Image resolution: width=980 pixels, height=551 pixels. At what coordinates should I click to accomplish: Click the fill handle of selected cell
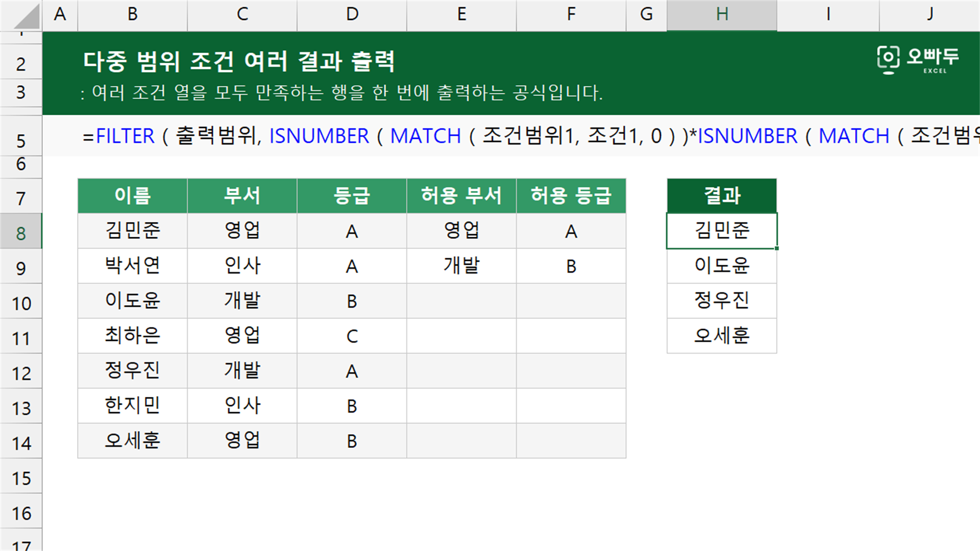click(777, 248)
